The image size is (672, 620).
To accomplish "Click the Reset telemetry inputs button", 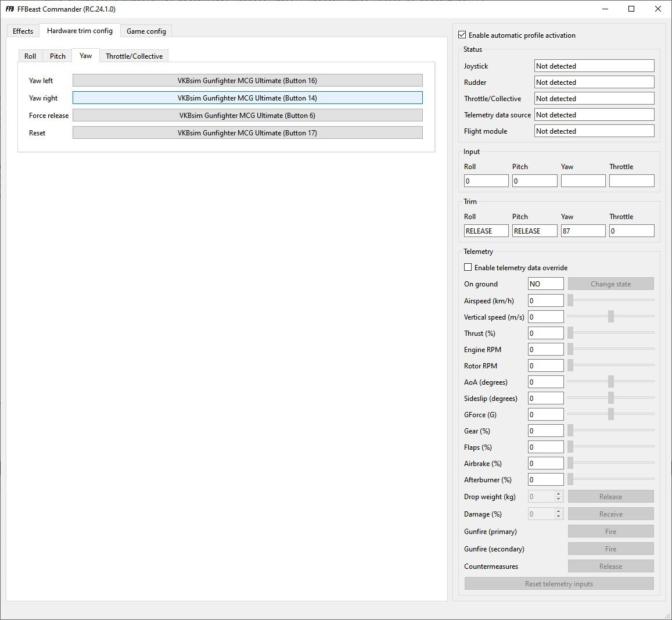I will click(x=559, y=583).
